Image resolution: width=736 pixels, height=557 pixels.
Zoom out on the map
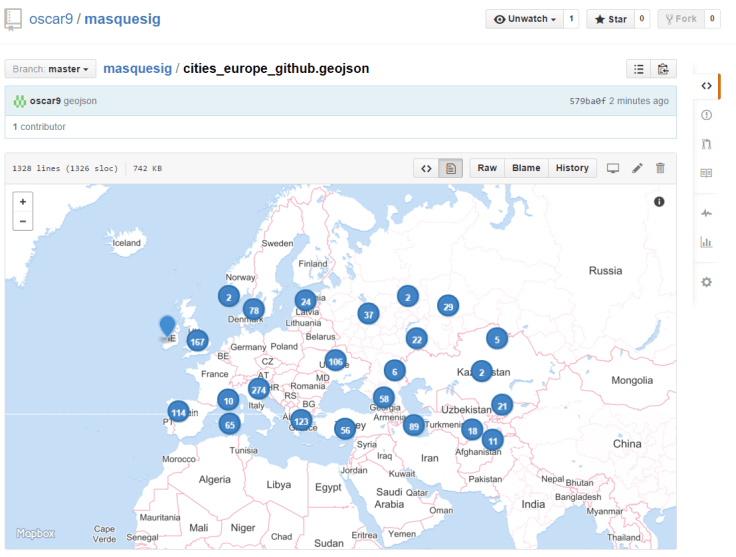coord(23,221)
